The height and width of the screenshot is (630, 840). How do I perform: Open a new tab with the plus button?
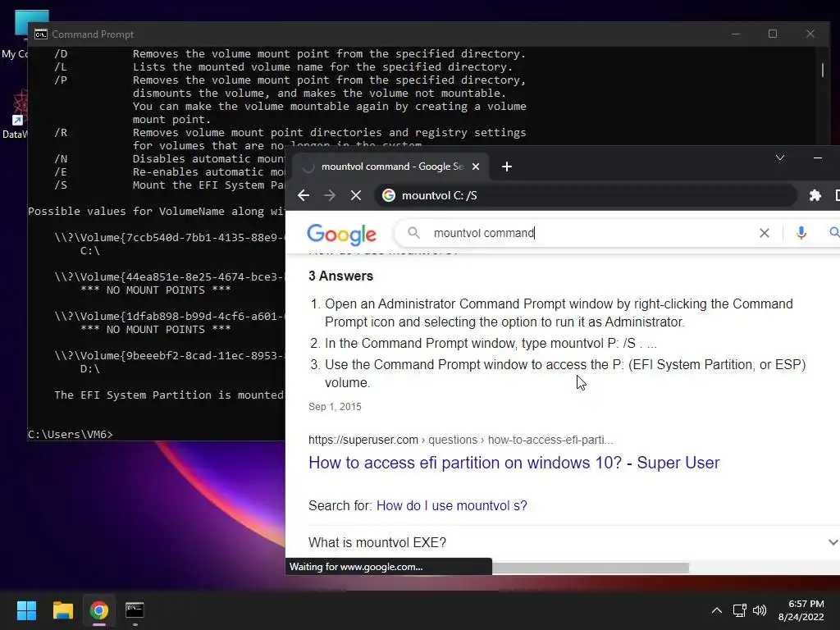[x=507, y=167]
